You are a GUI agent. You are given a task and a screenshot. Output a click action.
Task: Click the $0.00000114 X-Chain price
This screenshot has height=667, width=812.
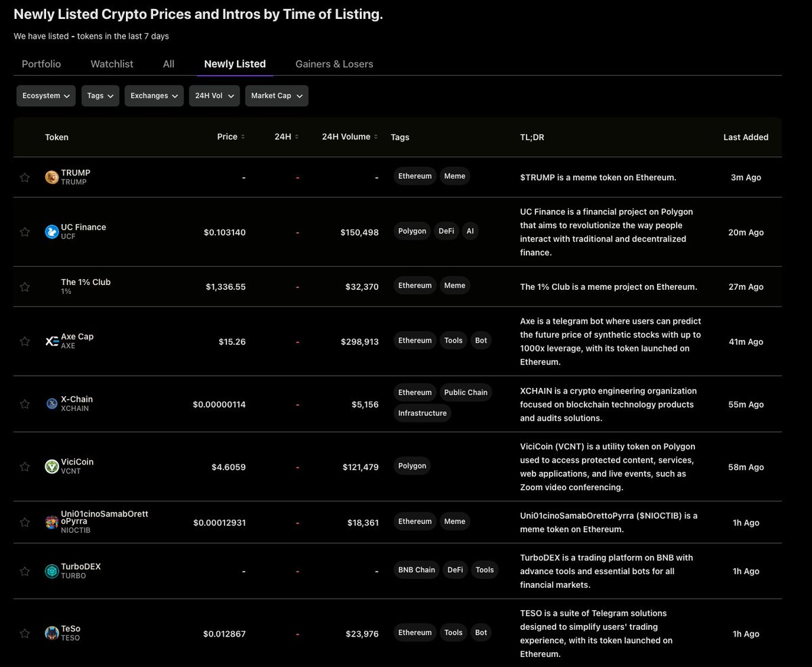(x=219, y=404)
